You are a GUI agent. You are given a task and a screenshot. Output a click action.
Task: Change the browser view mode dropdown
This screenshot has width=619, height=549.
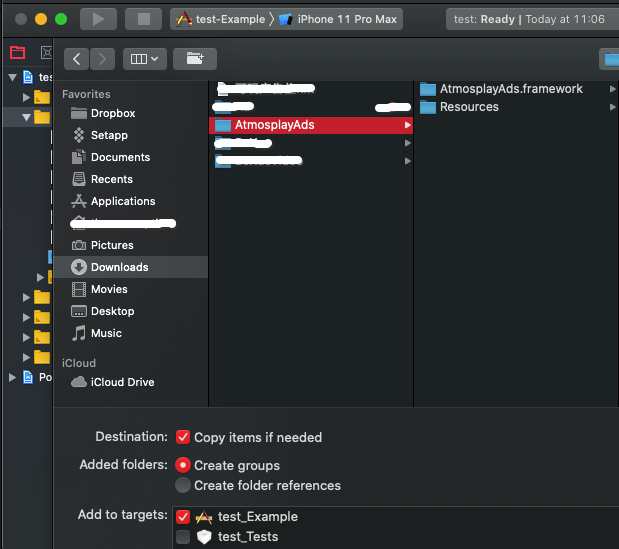point(144,59)
